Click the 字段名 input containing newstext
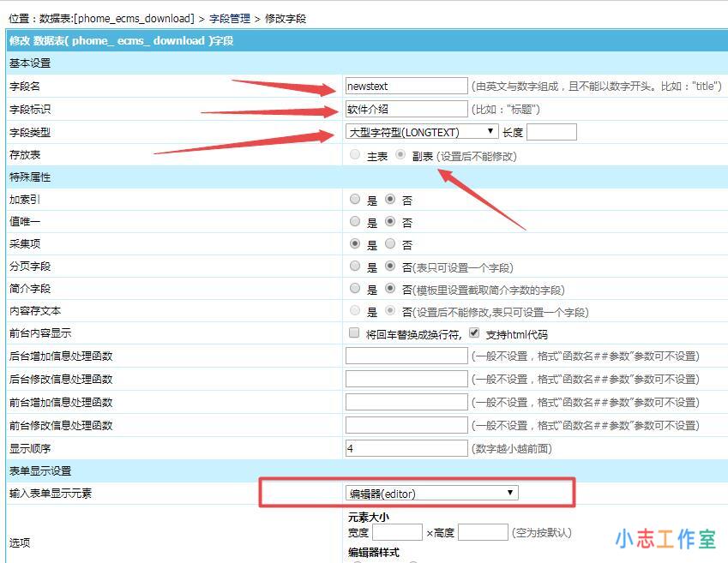The image size is (728, 563). click(406, 86)
